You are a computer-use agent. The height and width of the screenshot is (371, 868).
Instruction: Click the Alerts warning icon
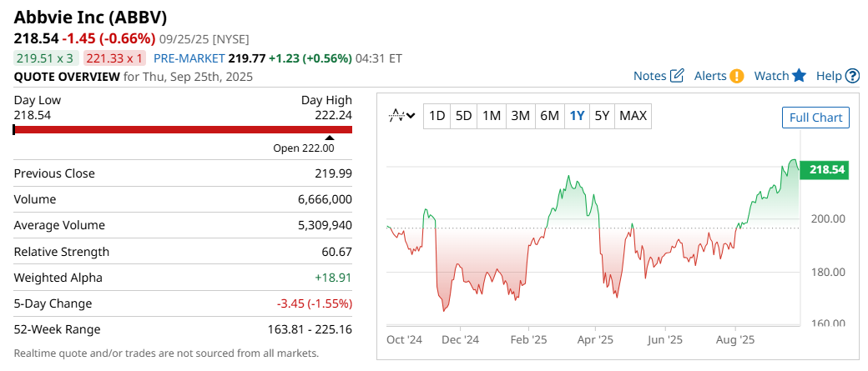(737, 76)
